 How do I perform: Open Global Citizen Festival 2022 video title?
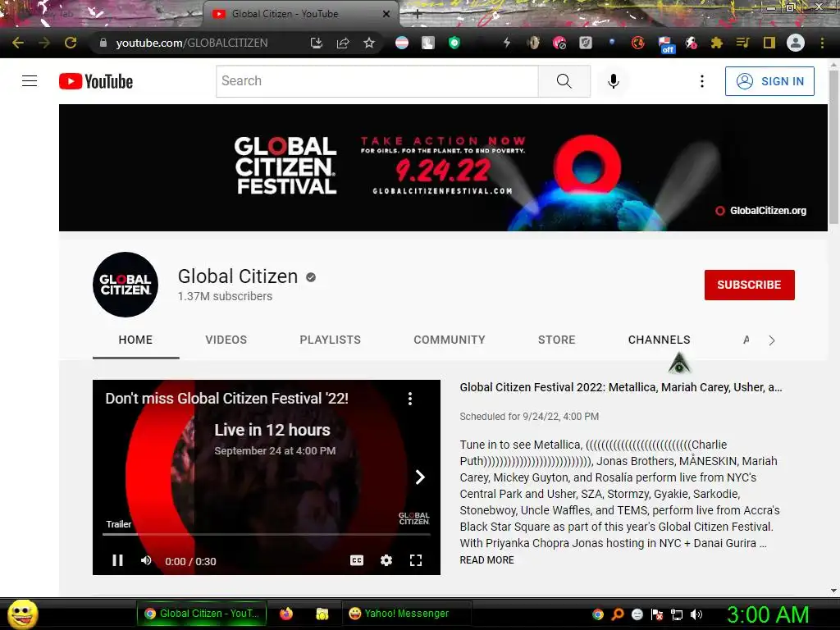(621, 387)
